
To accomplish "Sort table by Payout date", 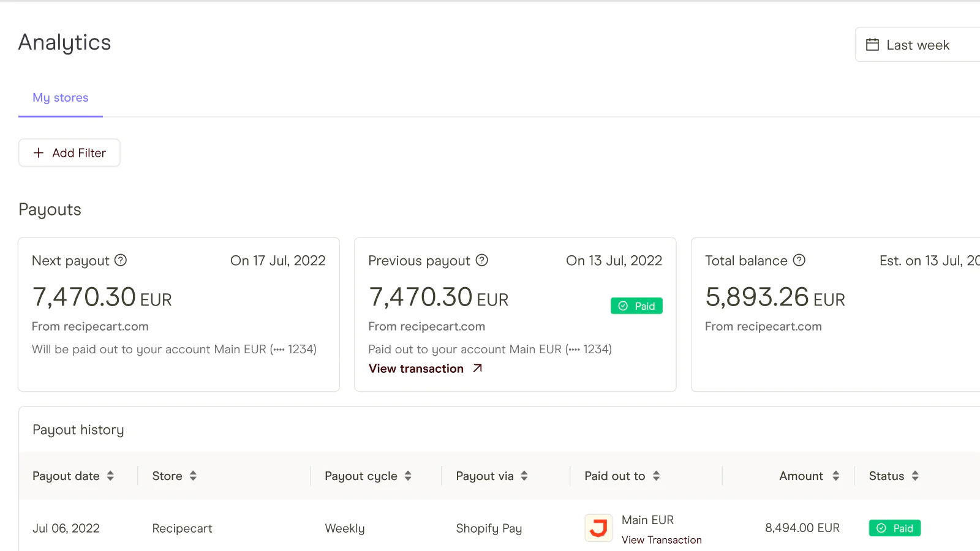I will 110,476.
